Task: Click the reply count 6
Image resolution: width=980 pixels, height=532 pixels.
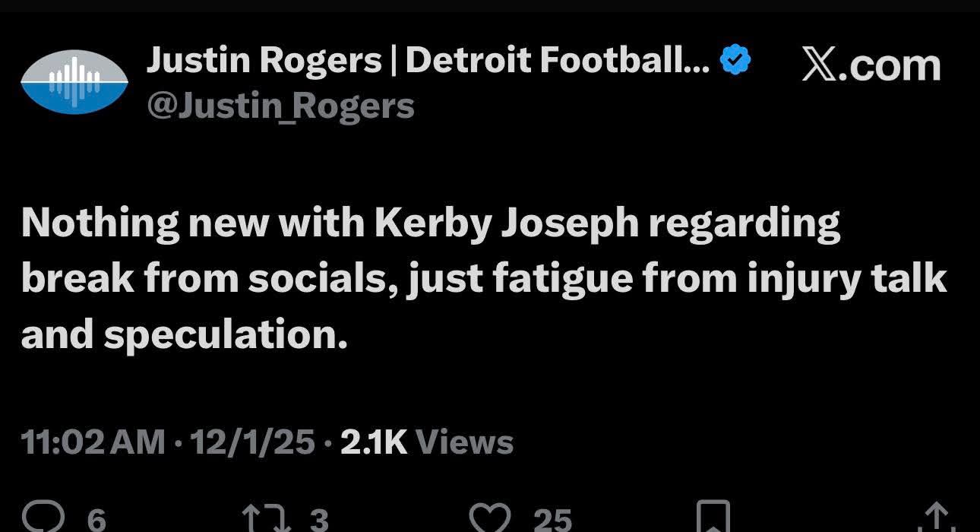Action: click(x=96, y=520)
